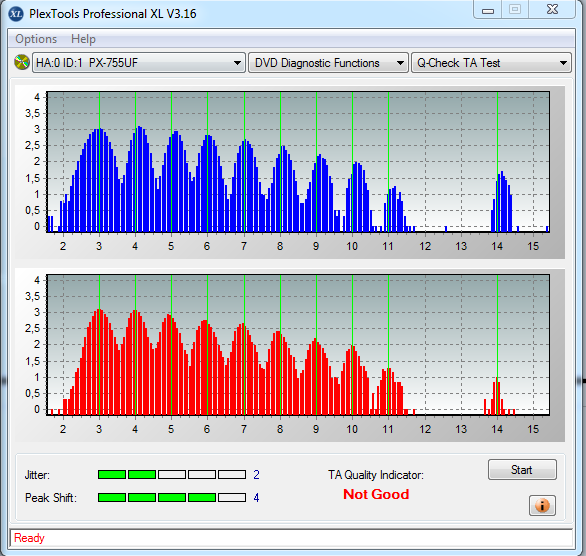The height and width of the screenshot is (556, 586).
Task: Click the blue graph peak at 14
Action: click(502, 173)
